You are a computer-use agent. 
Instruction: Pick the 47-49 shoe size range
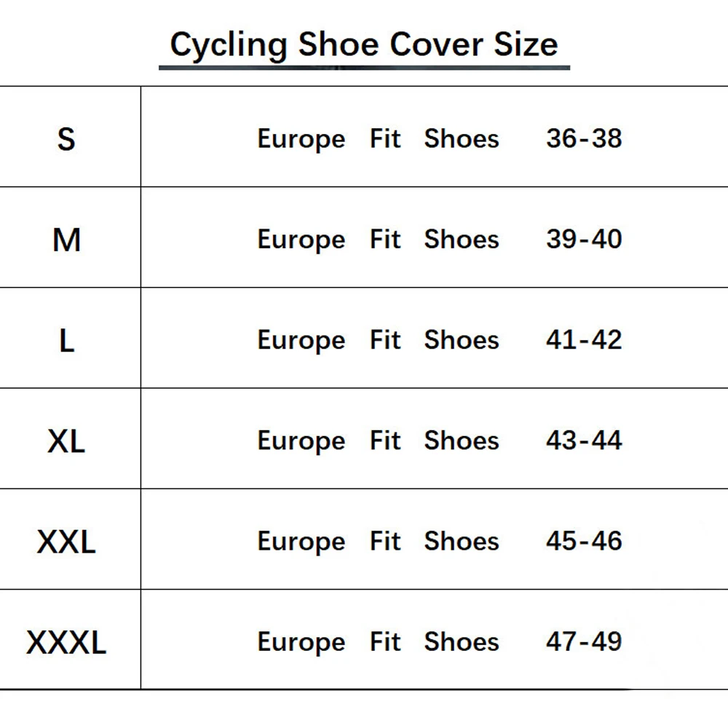[584, 641]
